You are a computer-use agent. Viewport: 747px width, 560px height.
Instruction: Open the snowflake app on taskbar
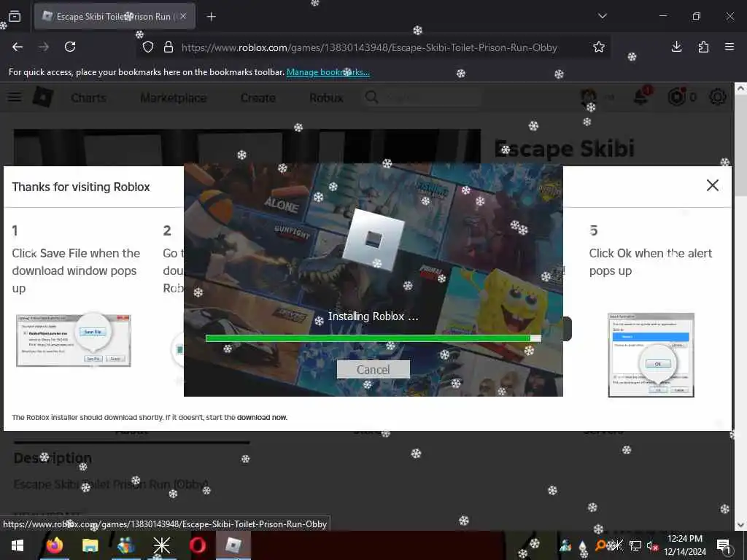point(161,545)
